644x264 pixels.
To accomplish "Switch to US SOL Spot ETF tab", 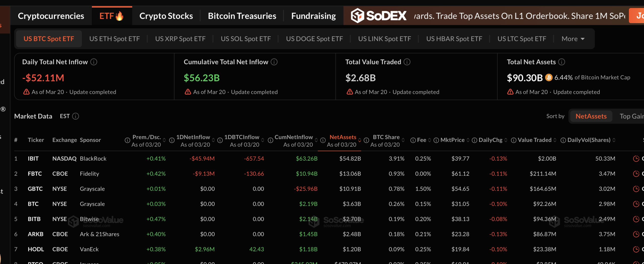I will coord(246,39).
